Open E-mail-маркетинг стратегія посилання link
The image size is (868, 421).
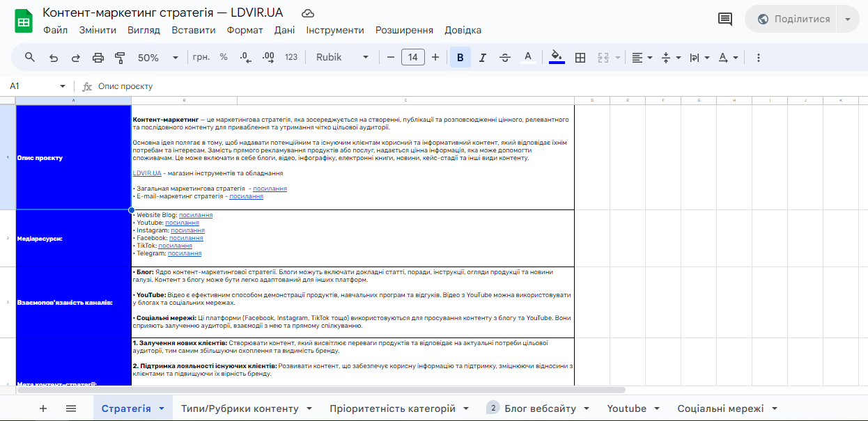246,196
